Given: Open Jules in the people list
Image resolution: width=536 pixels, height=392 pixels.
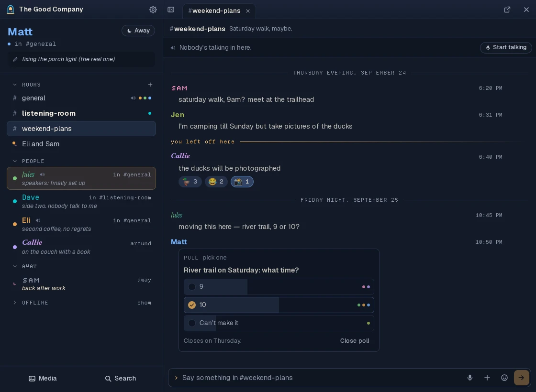Looking at the screenshot, I should tap(81, 178).
